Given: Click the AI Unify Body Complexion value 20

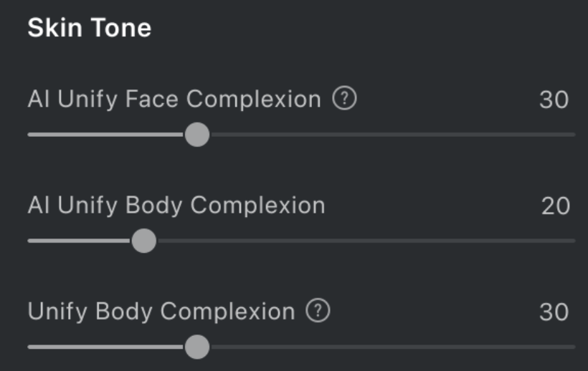Looking at the screenshot, I should [555, 206].
